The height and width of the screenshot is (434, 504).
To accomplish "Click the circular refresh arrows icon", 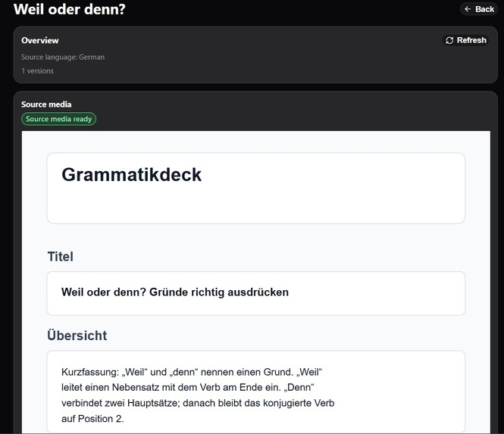I will pos(449,40).
